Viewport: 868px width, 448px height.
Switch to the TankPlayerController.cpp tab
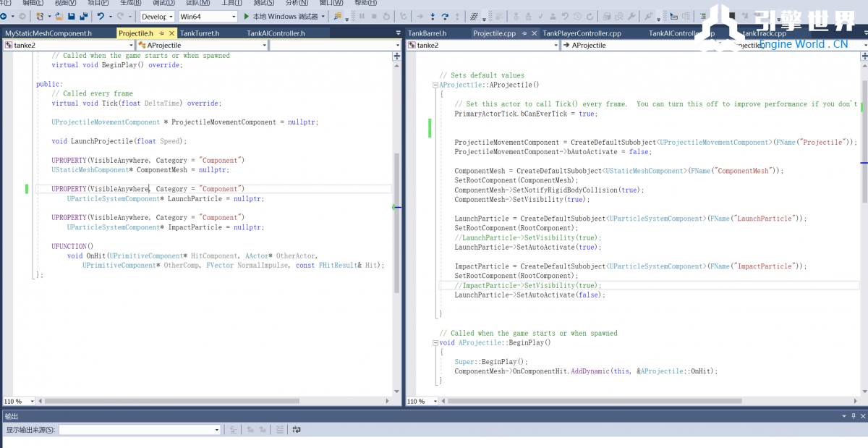pyautogui.click(x=582, y=33)
